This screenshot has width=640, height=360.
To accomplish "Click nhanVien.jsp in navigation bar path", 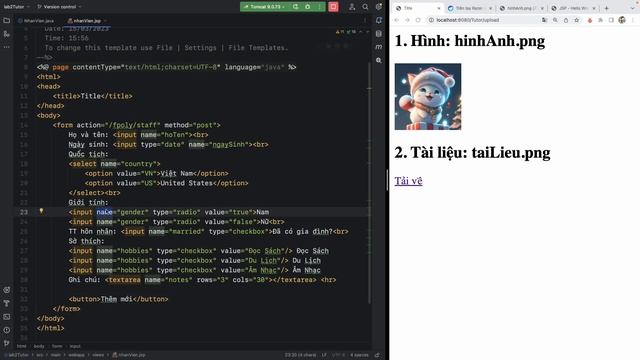I will click(x=129, y=355).
